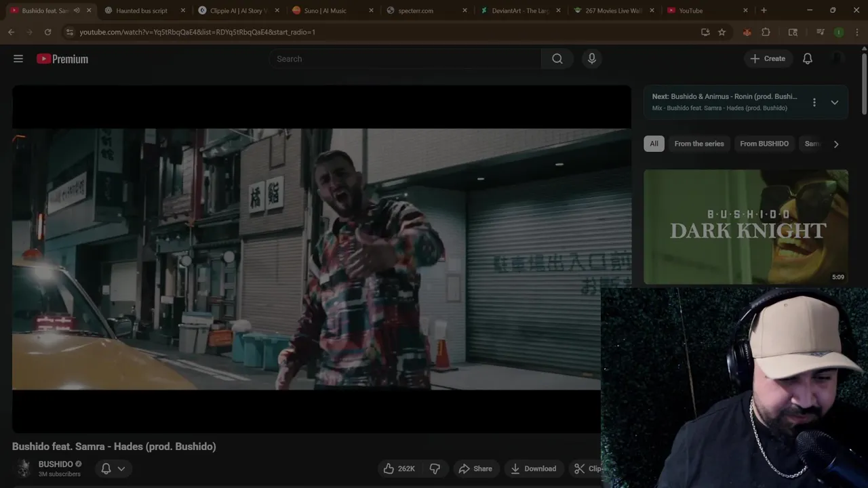The image size is (868, 488).
Task: Open the Dark Knight video thumbnail
Action: pyautogui.click(x=746, y=227)
